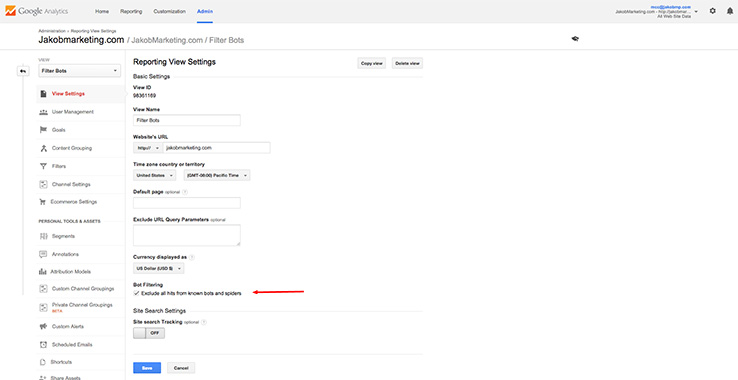Click the Exclude URL Query Parameters textarea

(187, 235)
